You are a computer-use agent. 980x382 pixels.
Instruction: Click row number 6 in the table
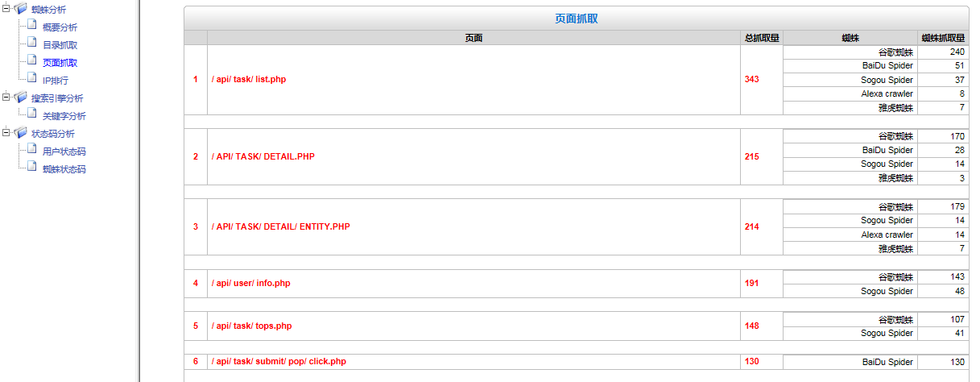(x=195, y=361)
